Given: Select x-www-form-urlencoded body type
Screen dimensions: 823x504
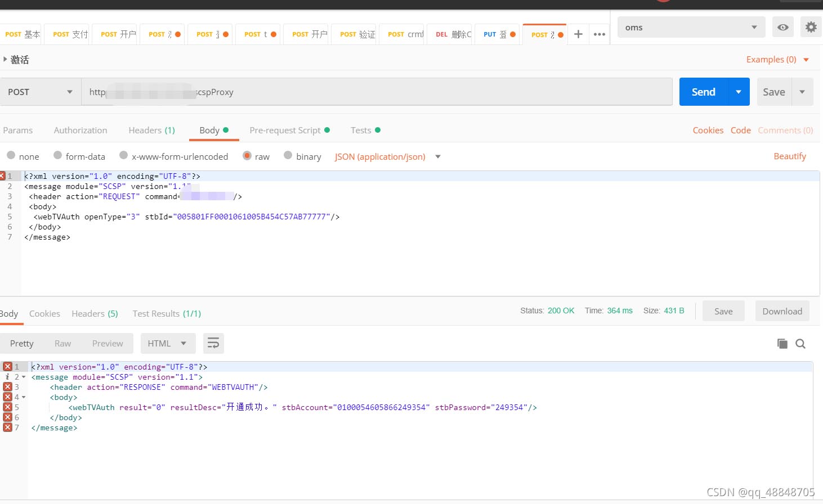Looking at the screenshot, I should 124,155.
